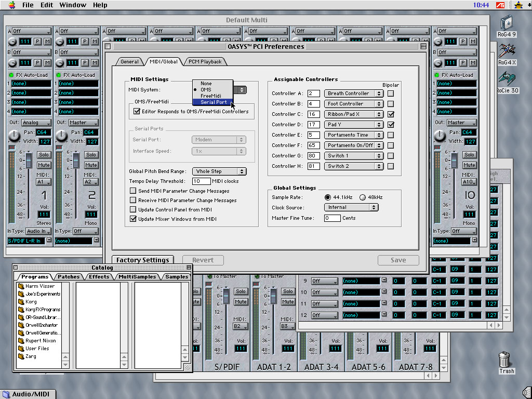Select the Harm Visser folder icon in Catalog
The width and height of the screenshot is (532, 399).
click(x=21, y=286)
